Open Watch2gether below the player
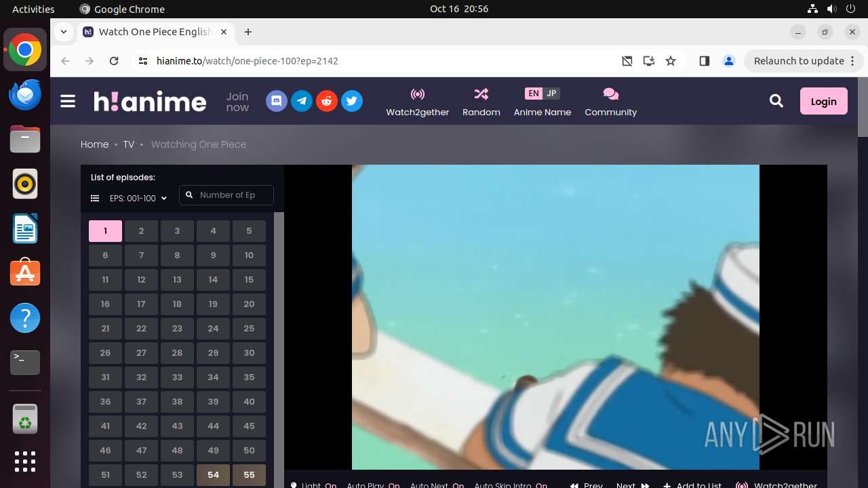 [x=777, y=485]
